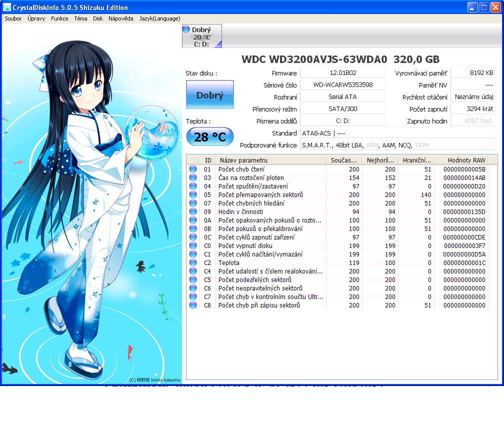Click the status orb beside Teplota row

pyautogui.click(x=193, y=263)
